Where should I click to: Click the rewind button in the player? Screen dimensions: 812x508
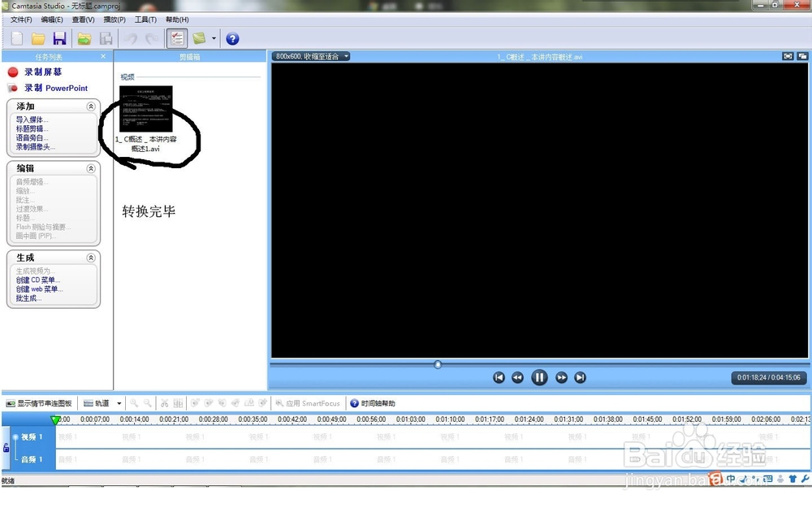(517, 377)
